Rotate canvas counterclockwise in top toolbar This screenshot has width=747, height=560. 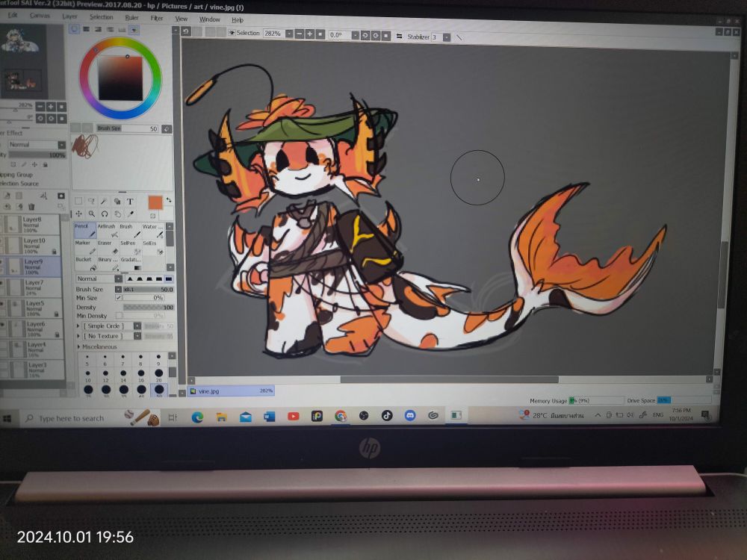pyautogui.click(x=365, y=36)
